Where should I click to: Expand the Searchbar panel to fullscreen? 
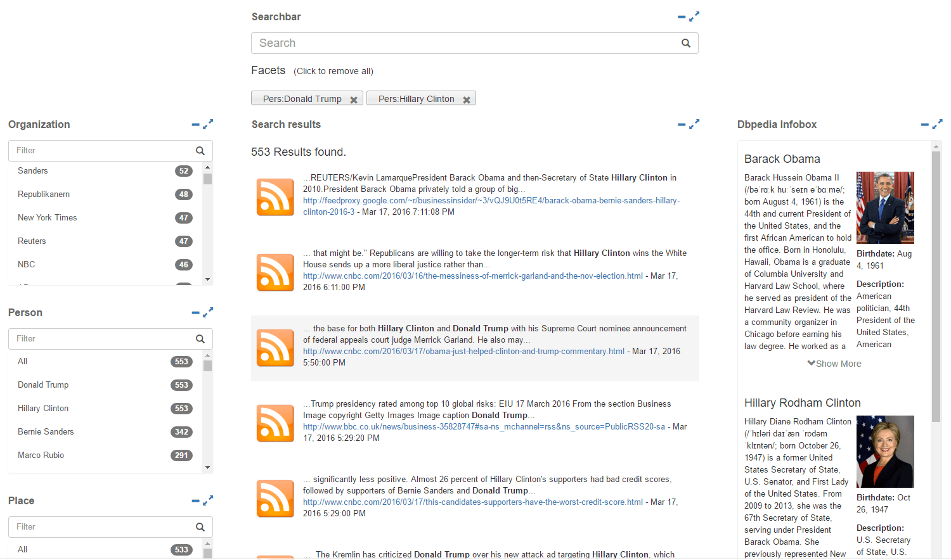point(694,16)
